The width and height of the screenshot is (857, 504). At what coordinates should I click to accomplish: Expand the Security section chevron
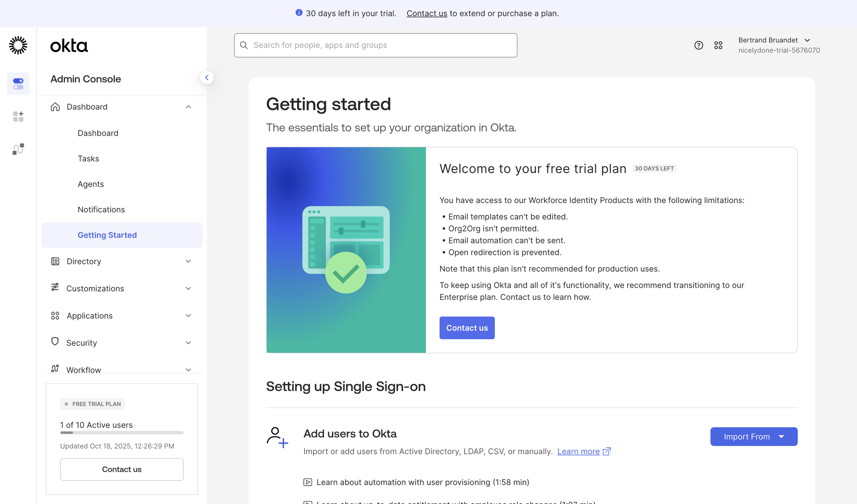pyautogui.click(x=188, y=343)
